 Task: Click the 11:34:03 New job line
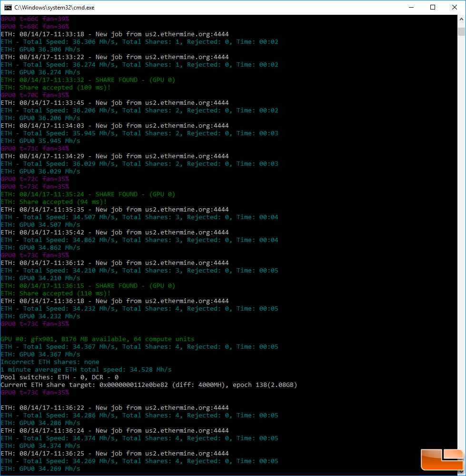pyautogui.click(x=115, y=125)
